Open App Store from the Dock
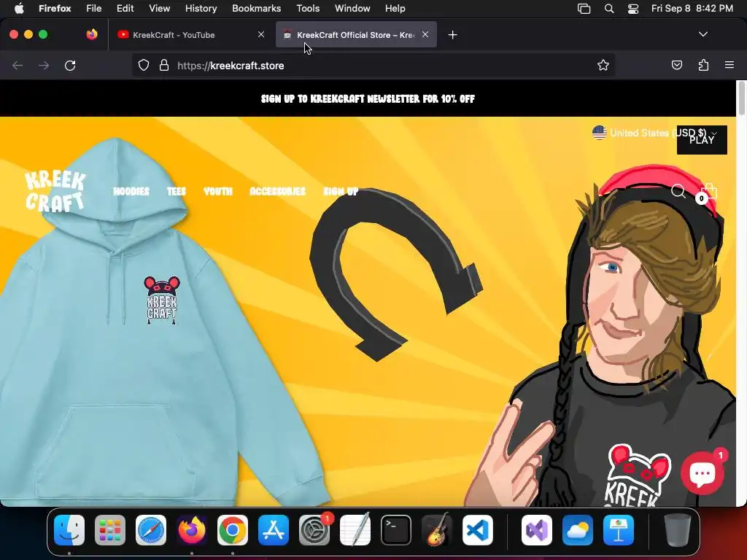The height and width of the screenshot is (560, 747). click(274, 530)
